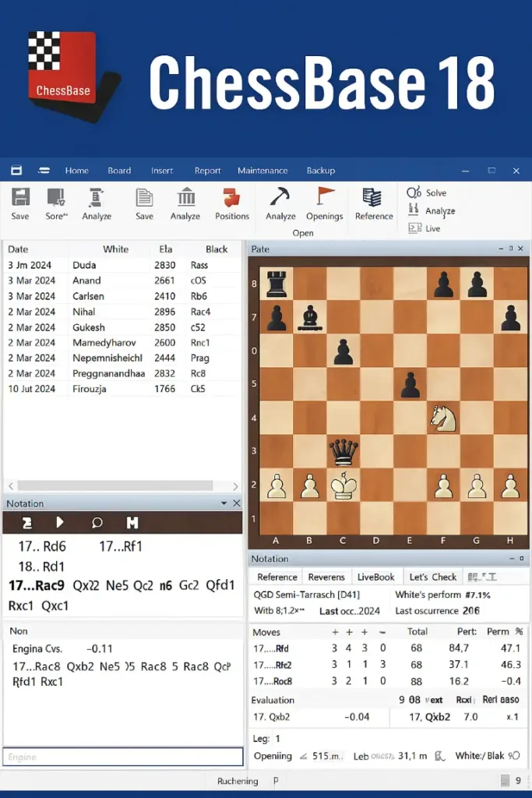Select the white king on c2
The height and width of the screenshot is (798, 532).
tap(344, 485)
